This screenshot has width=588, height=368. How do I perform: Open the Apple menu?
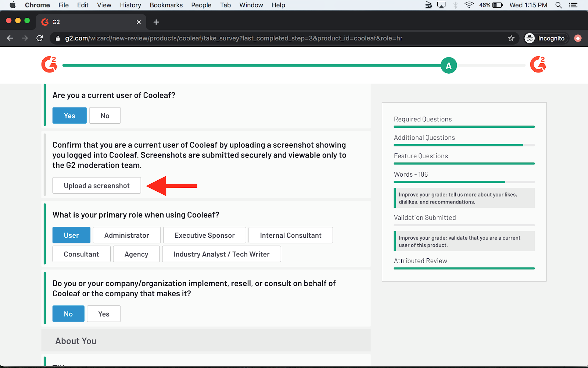pyautogui.click(x=12, y=5)
